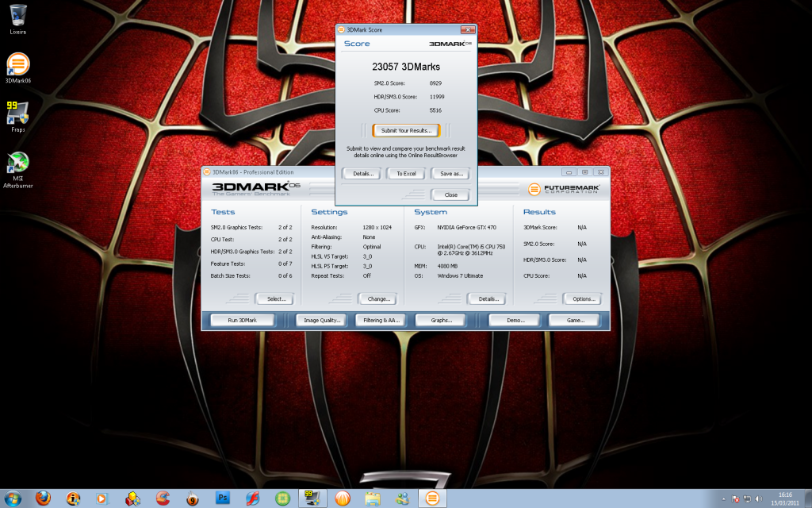
Task: Click the NVIDIA GeForce GTX 470 text
Action: pyautogui.click(x=466, y=228)
